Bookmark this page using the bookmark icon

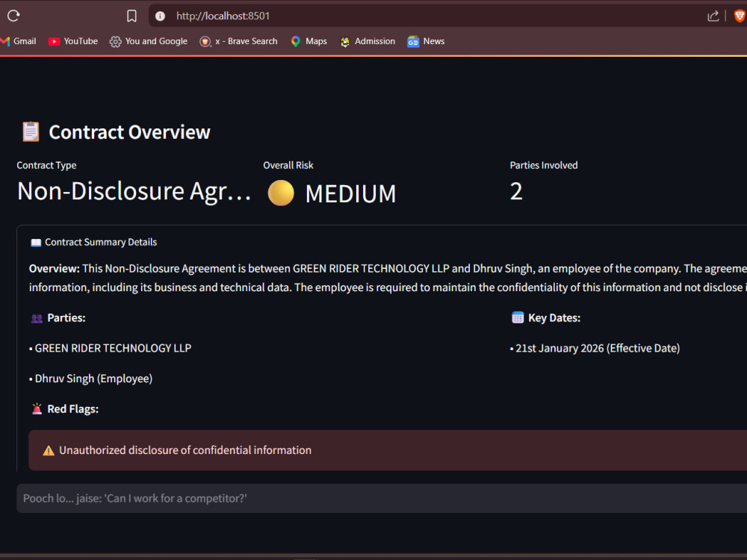[131, 16]
